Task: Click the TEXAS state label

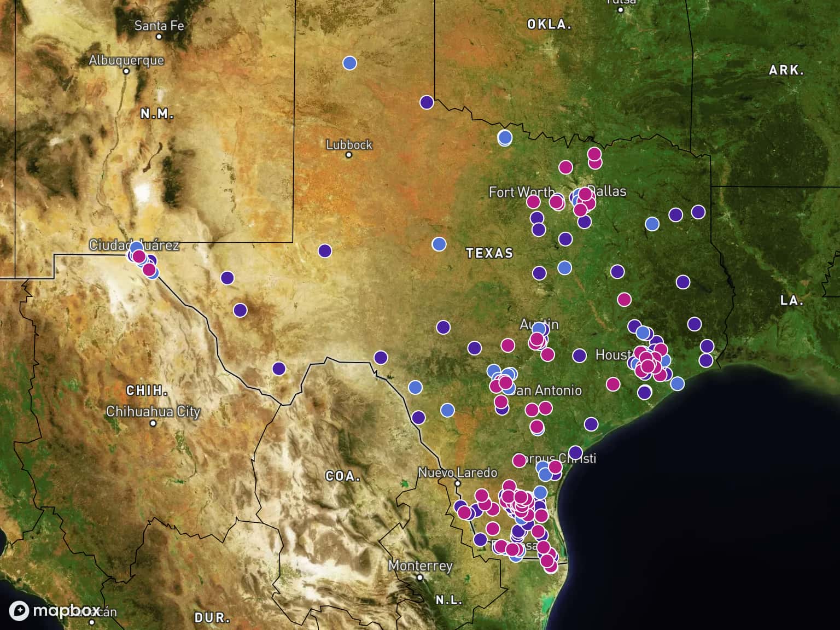Action: click(489, 253)
